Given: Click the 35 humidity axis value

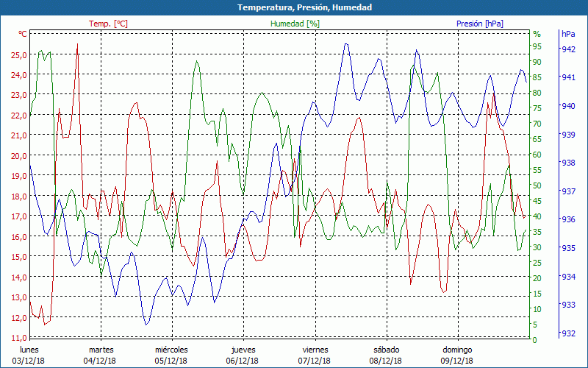Looking at the screenshot, I should click(x=537, y=232).
